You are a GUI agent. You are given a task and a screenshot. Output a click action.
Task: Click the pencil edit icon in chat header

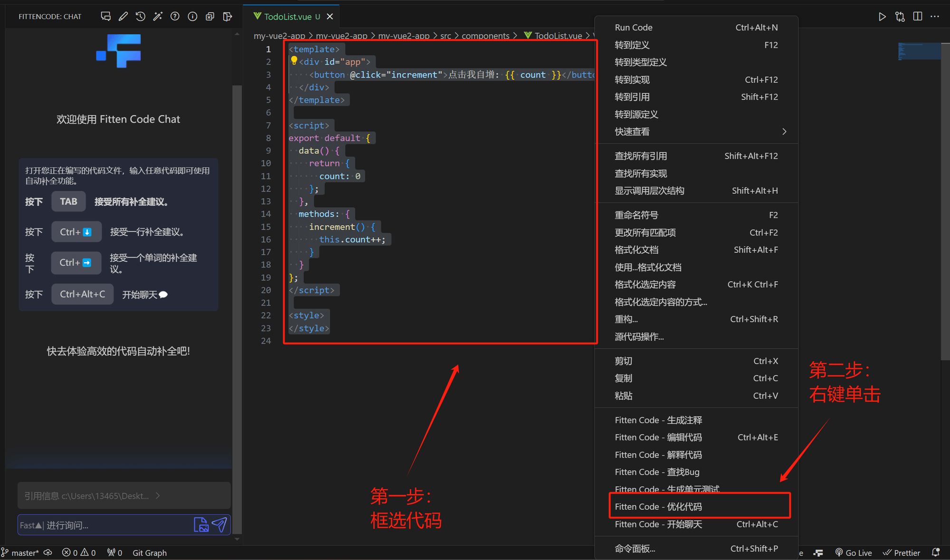tap(123, 17)
